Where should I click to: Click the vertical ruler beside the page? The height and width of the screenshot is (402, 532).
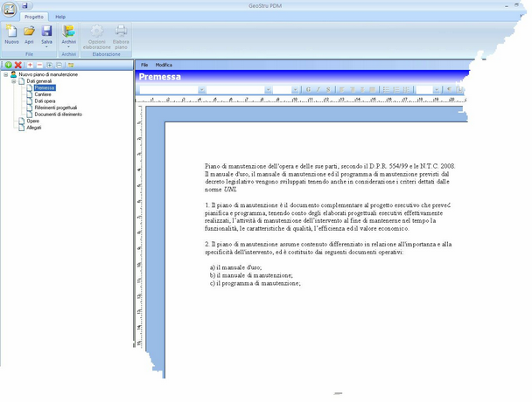coord(139,227)
